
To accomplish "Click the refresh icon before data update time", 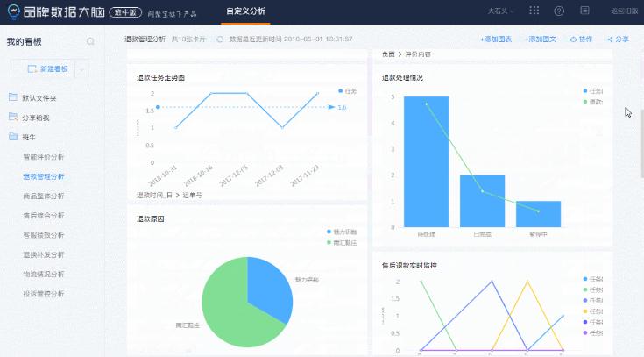I will click(x=220, y=39).
